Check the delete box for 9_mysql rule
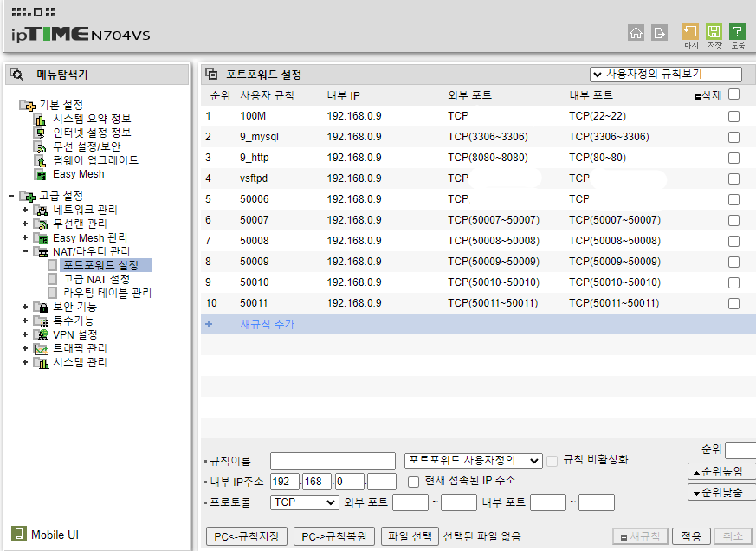This screenshot has width=756, height=551. 733,137
